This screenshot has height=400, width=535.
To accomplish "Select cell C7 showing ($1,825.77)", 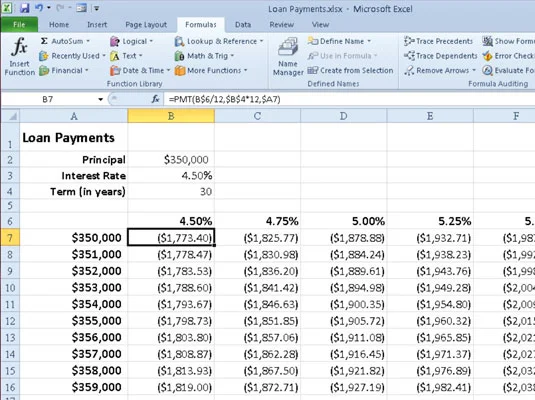I will [258, 238].
